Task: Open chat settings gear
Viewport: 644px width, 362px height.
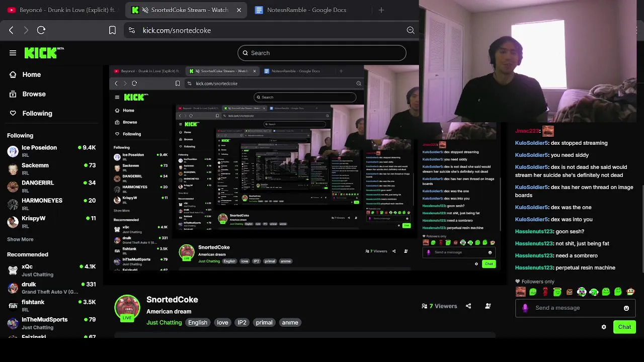Action: pyautogui.click(x=604, y=327)
